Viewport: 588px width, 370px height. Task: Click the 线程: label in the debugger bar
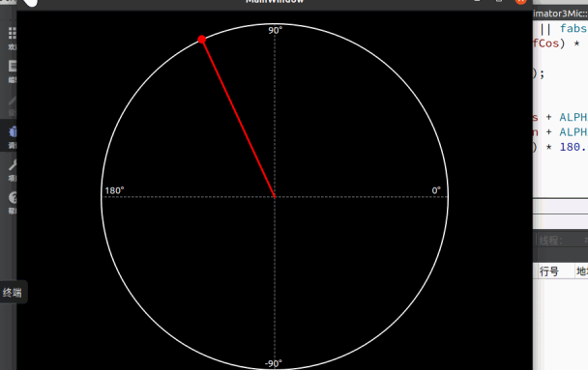pyautogui.click(x=551, y=241)
